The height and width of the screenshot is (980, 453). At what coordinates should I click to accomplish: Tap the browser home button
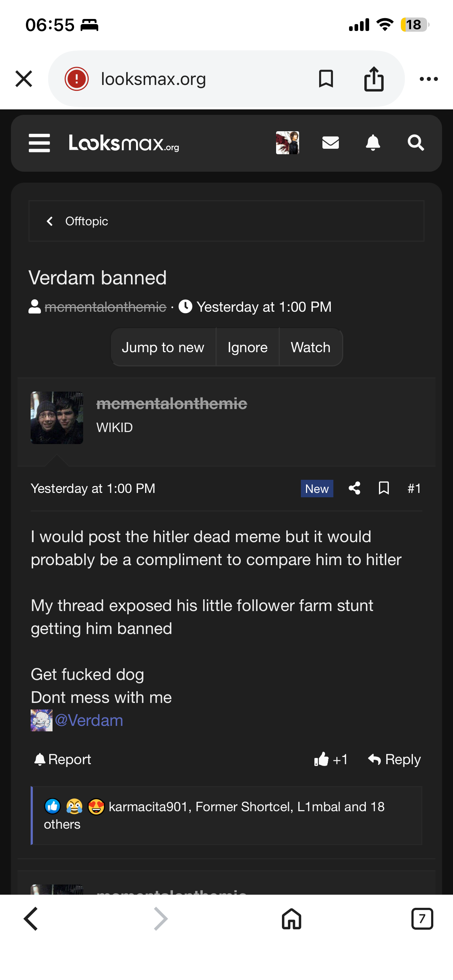point(291,919)
